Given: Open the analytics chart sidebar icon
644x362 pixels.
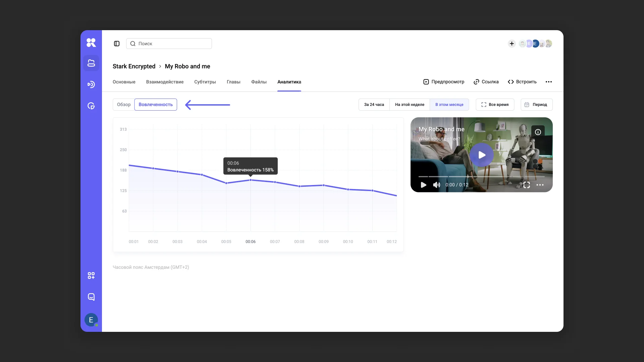Looking at the screenshot, I should tap(91, 106).
